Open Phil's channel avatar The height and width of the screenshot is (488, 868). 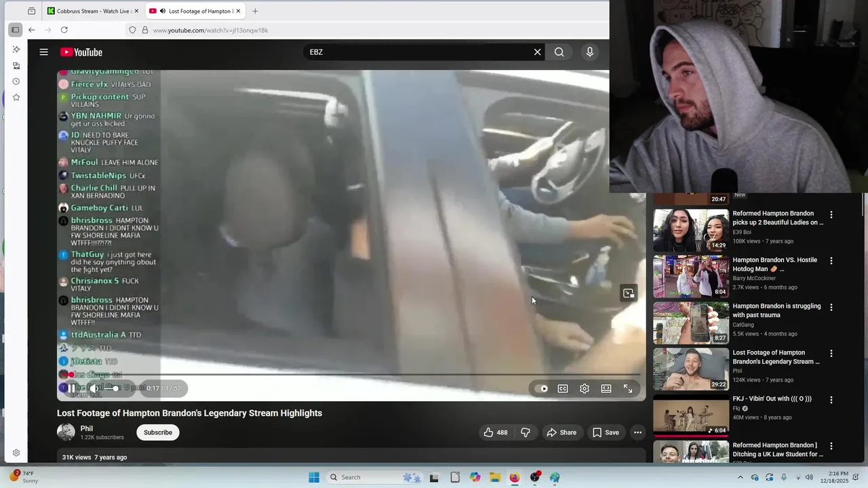(66, 432)
